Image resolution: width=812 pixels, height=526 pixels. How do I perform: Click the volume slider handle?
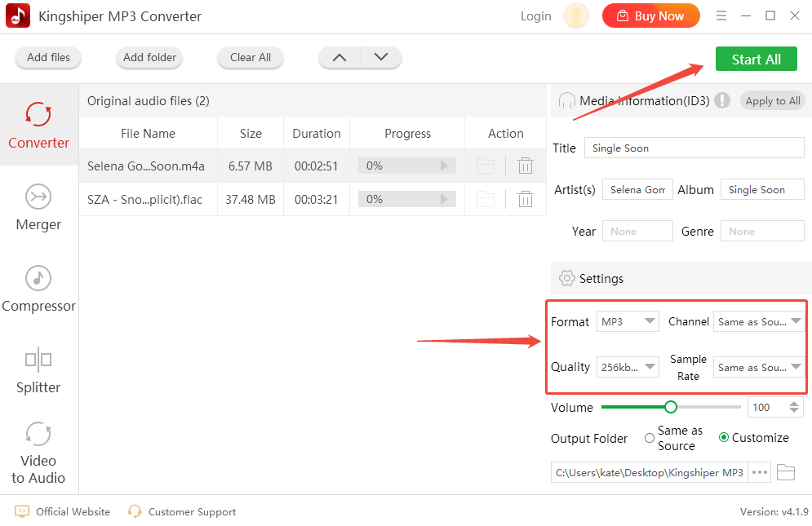tap(671, 407)
